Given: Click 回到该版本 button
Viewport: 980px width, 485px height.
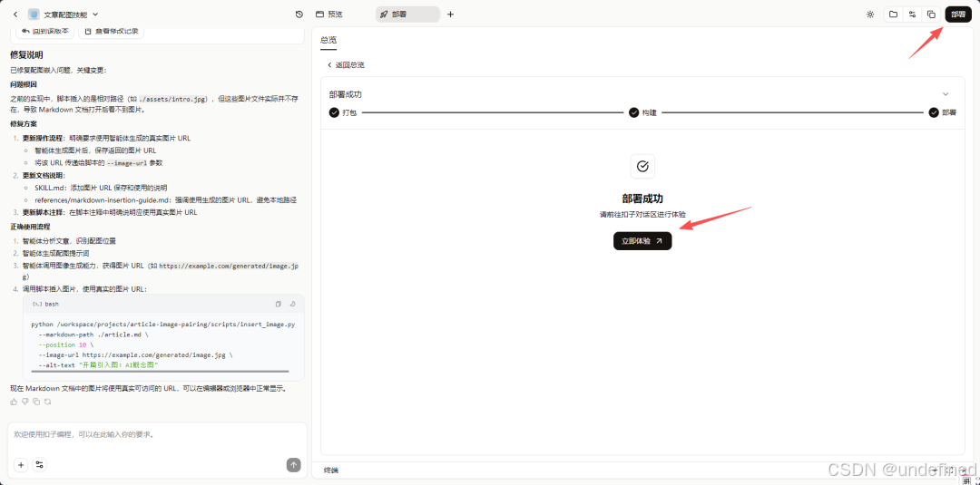Looking at the screenshot, I should coord(45,30).
